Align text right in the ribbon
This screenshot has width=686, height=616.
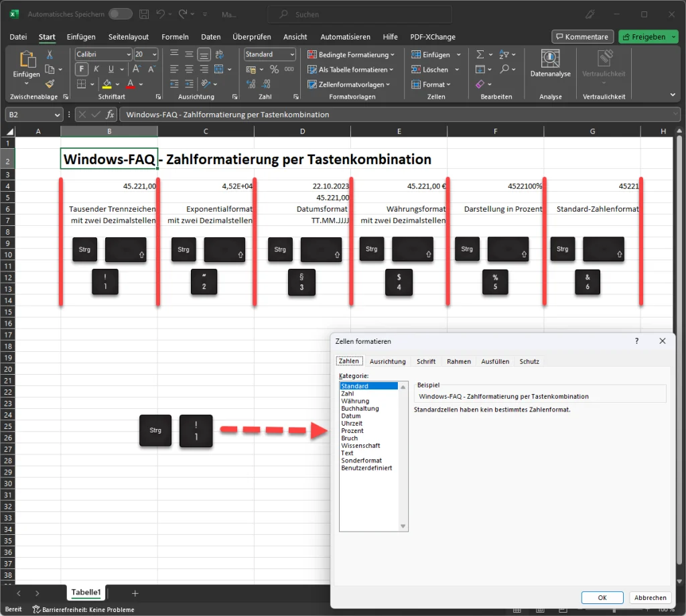pos(204,69)
